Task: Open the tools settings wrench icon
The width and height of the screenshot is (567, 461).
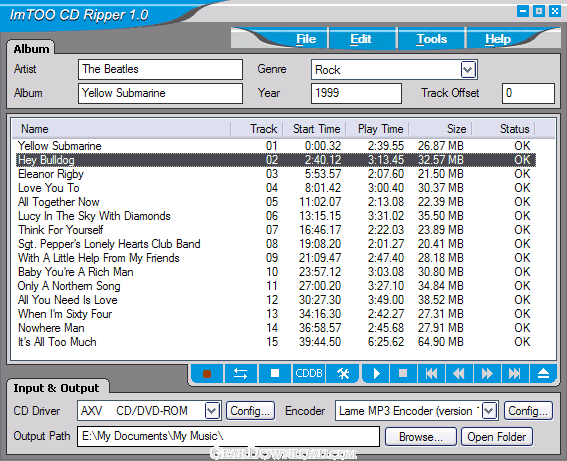Action: (342, 374)
